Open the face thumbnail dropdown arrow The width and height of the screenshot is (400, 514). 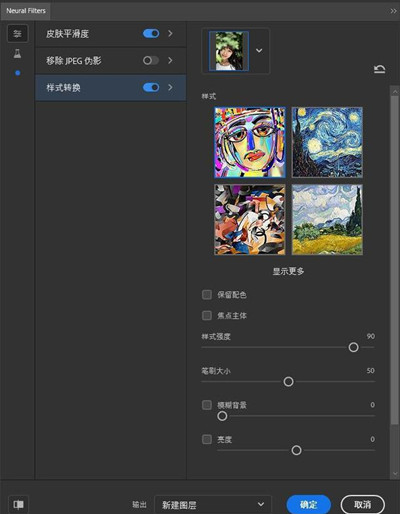[x=259, y=51]
